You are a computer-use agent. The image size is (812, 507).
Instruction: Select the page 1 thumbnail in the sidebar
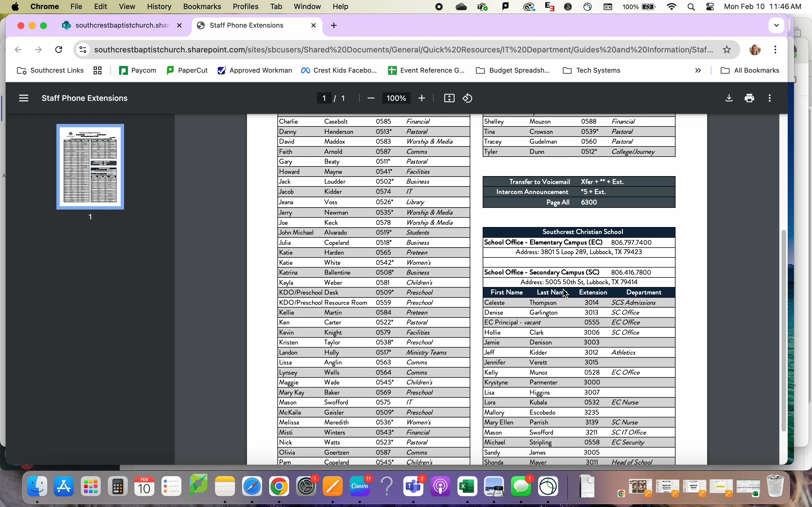90,167
